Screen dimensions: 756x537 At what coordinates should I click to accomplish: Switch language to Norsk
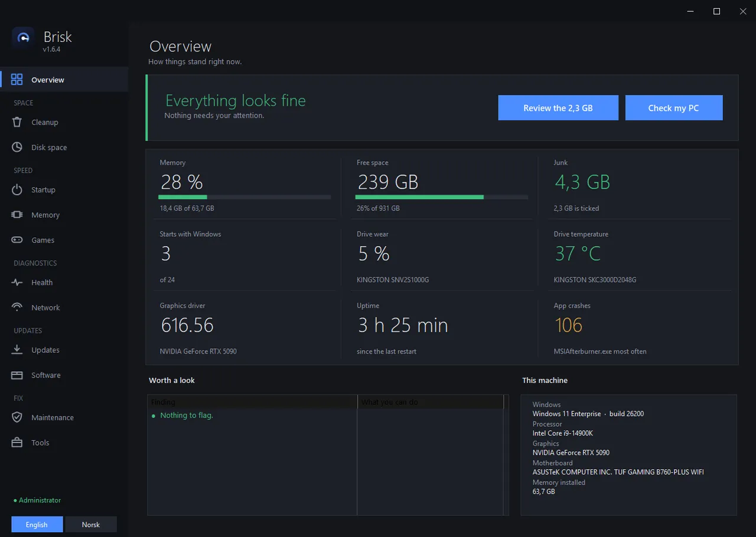(91, 525)
